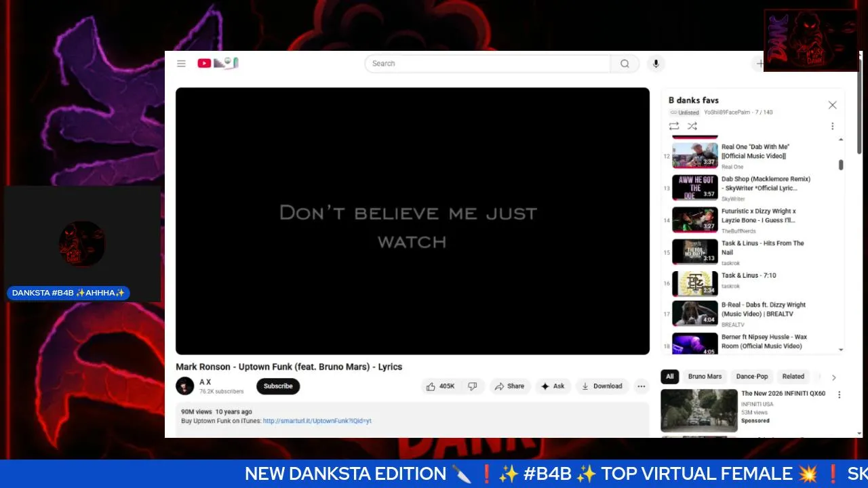This screenshot has height=488, width=868.
Task: Click title Task & Linus - 7:10
Action: click(x=749, y=275)
